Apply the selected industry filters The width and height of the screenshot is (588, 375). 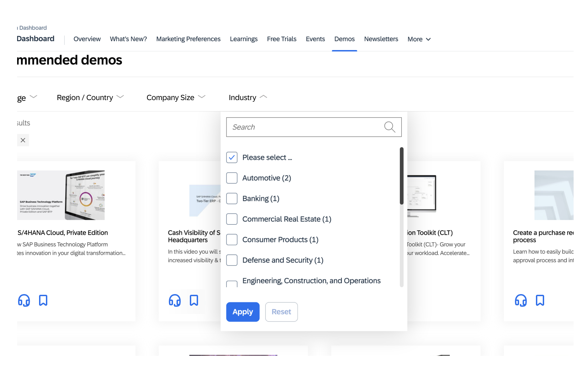click(x=243, y=312)
